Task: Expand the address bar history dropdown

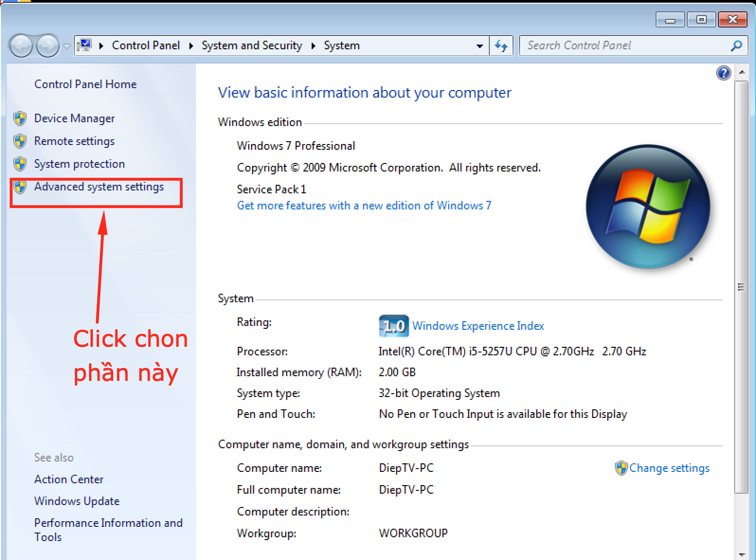Action: pyautogui.click(x=479, y=46)
